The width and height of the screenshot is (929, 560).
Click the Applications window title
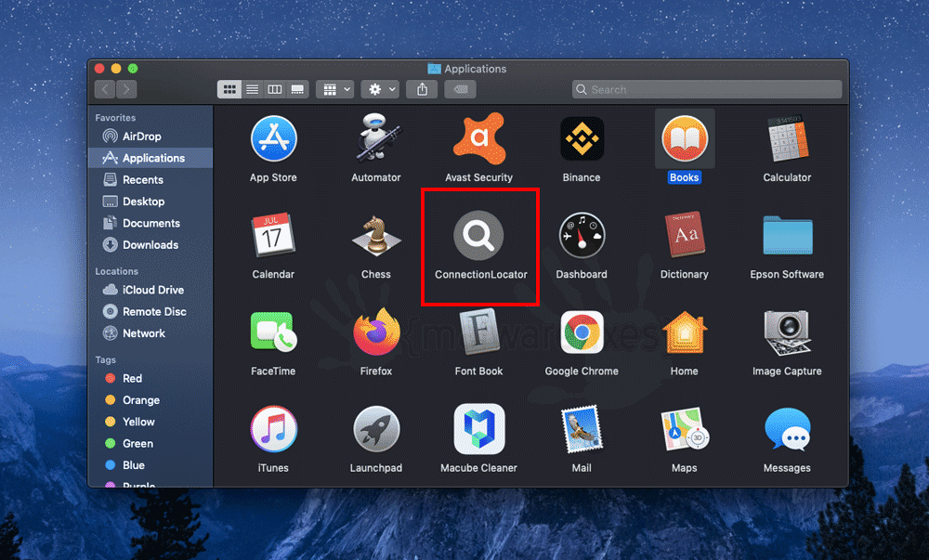475,69
